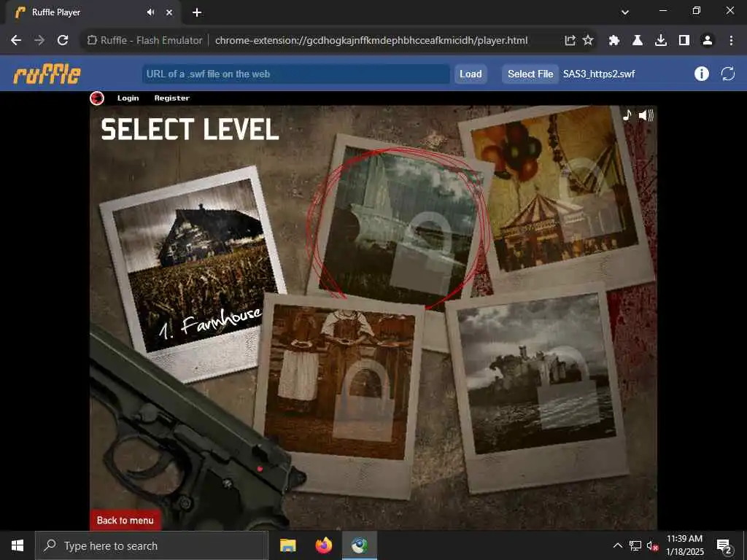Toggle the game music note icon
Image resolution: width=747 pixels, height=560 pixels.
[x=627, y=114]
